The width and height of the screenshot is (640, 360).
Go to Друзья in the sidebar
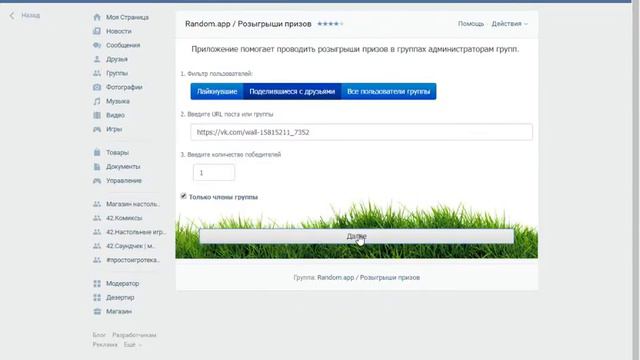point(117,59)
